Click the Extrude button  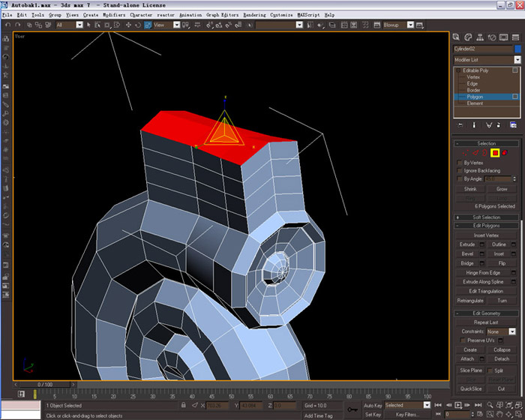click(467, 244)
